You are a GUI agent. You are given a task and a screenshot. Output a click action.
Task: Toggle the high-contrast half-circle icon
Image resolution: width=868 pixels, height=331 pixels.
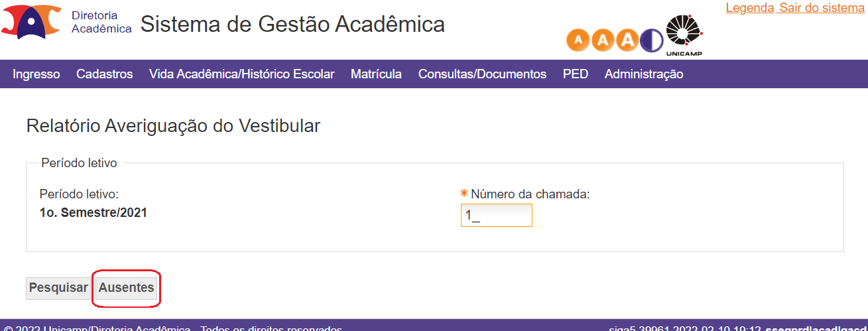651,40
